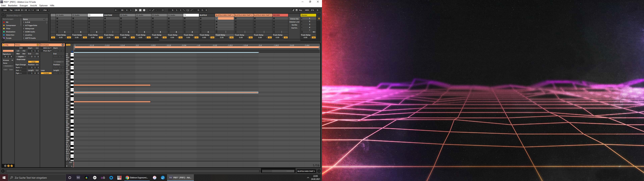Click the Legato button

[21, 57]
